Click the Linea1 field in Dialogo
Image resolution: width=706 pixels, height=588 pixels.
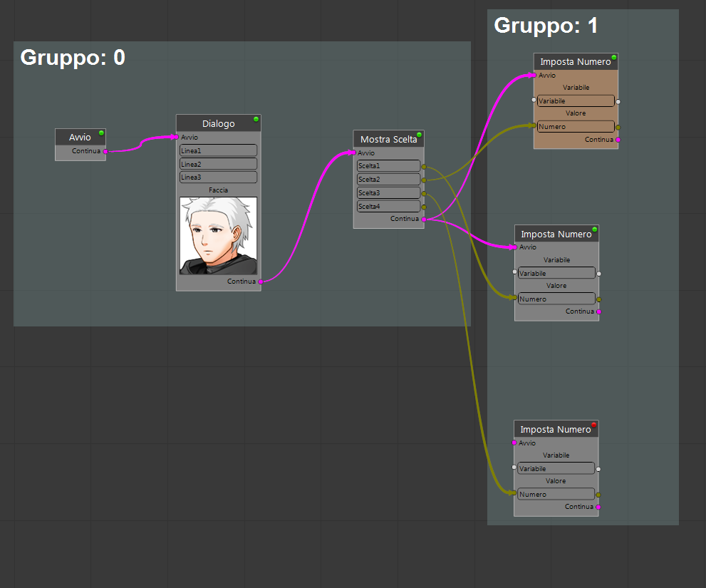(219, 150)
